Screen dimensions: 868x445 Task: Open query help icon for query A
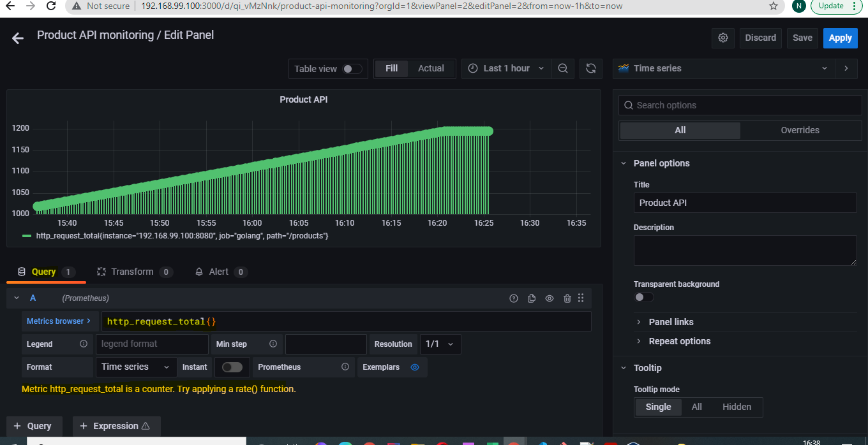513,298
